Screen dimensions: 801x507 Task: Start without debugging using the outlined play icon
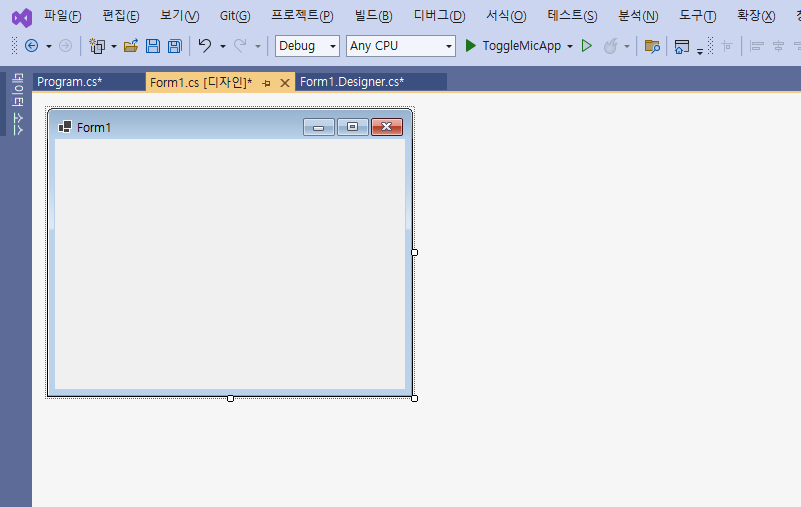point(587,46)
